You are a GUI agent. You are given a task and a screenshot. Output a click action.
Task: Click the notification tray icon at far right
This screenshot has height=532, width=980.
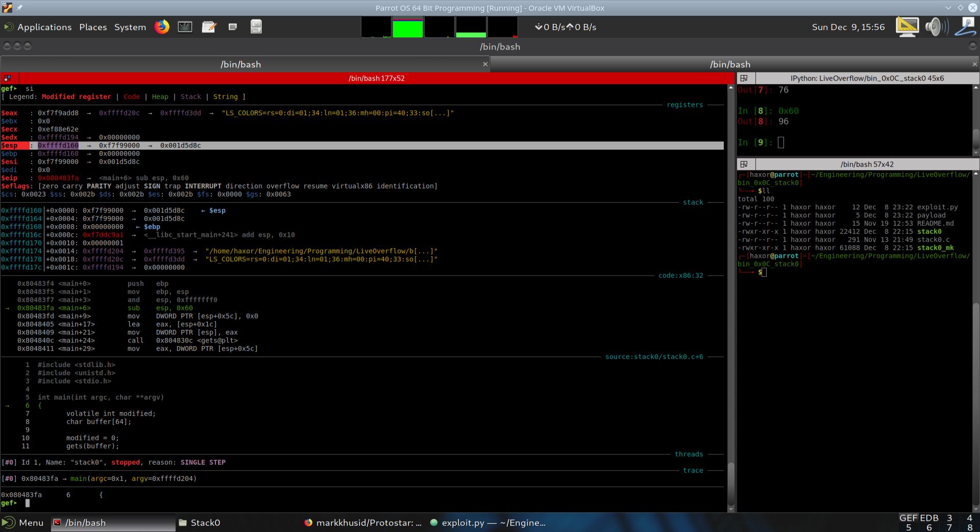tap(966, 27)
